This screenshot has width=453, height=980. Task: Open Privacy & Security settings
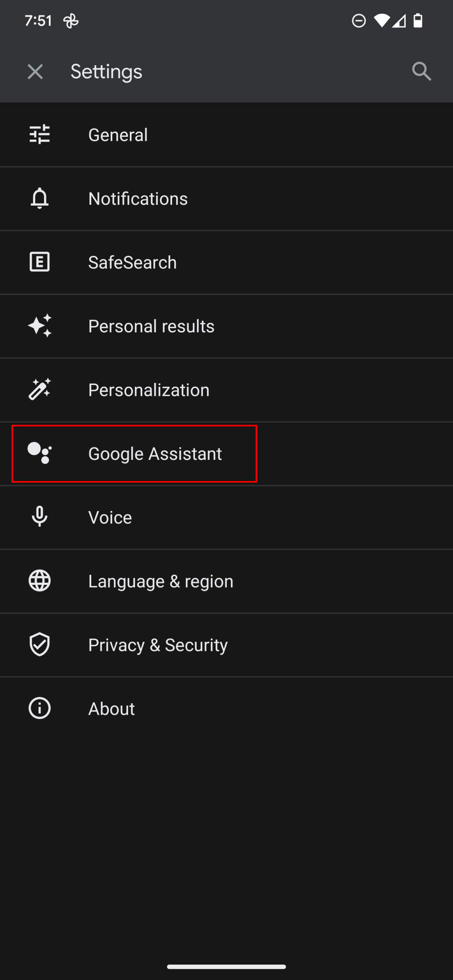click(x=158, y=645)
